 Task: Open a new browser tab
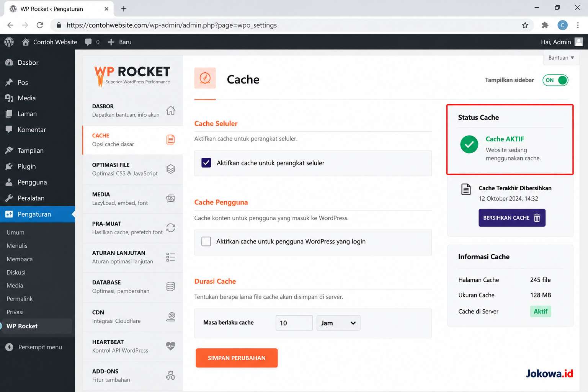pyautogui.click(x=124, y=8)
